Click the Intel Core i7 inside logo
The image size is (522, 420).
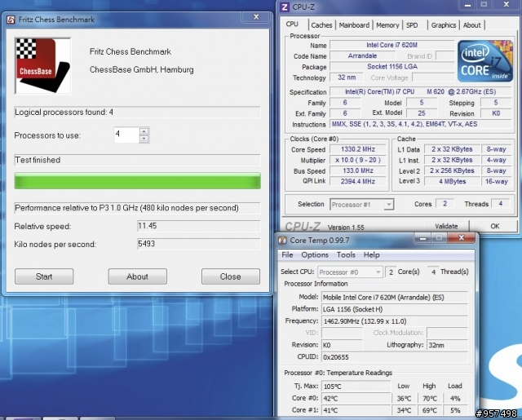pyautogui.click(x=485, y=61)
